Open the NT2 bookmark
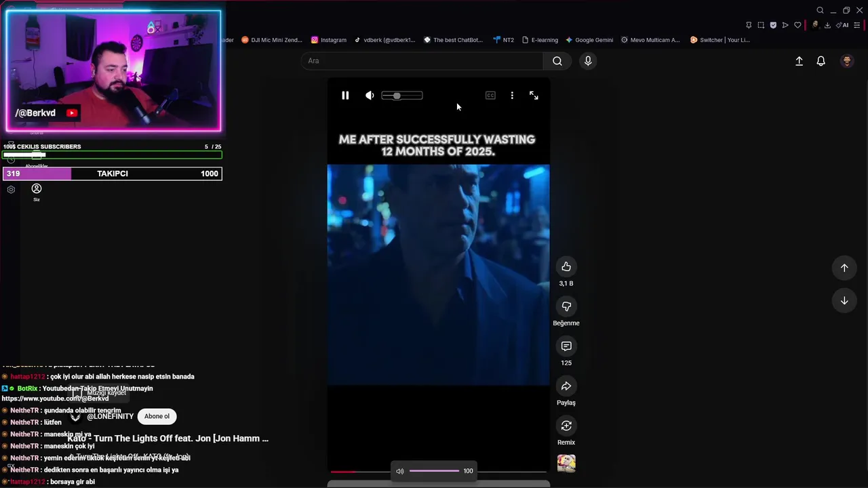The width and height of the screenshot is (868, 488). [x=504, y=40]
